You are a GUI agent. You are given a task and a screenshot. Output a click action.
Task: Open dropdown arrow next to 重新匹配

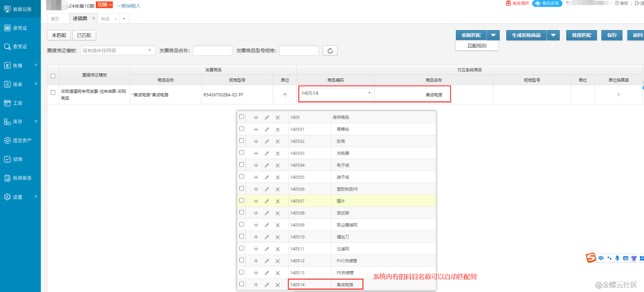[x=494, y=35]
